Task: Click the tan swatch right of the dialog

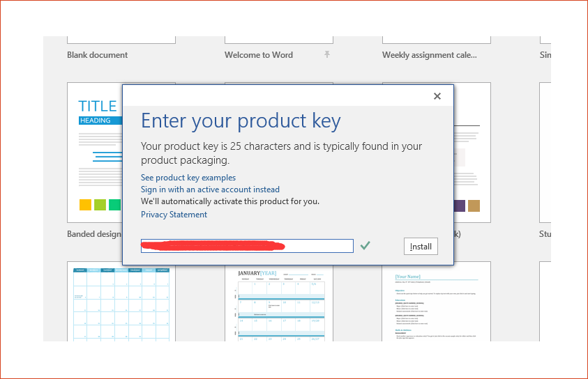Action: 474,206
